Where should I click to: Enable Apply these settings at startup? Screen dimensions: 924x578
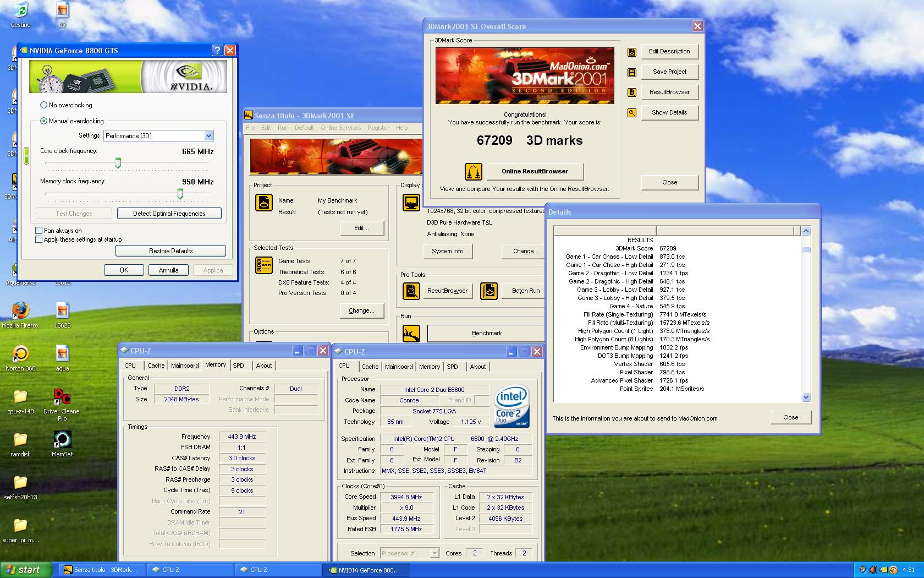point(38,239)
